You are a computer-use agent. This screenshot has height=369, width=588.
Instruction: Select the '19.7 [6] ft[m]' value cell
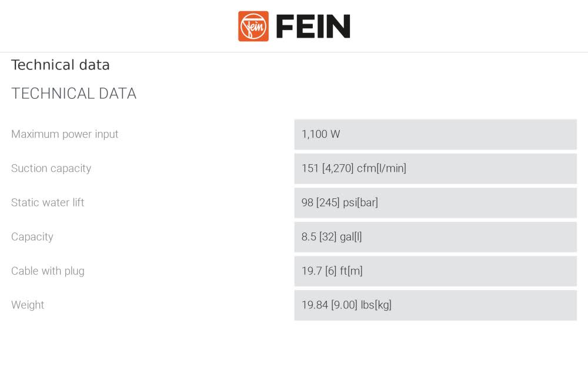tap(435, 271)
